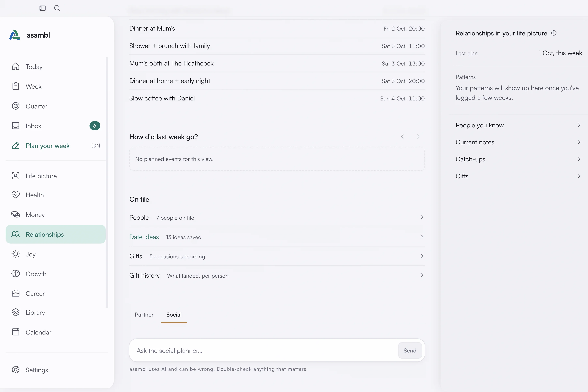Open Money via the coins icon
The image size is (588, 392).
coord(16,214)
